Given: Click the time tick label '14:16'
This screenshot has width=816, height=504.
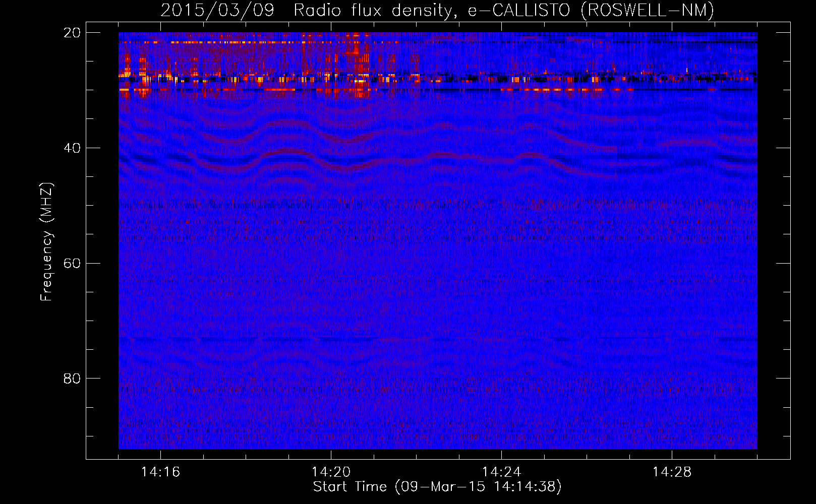Looking at the screenshot, I should (x=160, y=472).
